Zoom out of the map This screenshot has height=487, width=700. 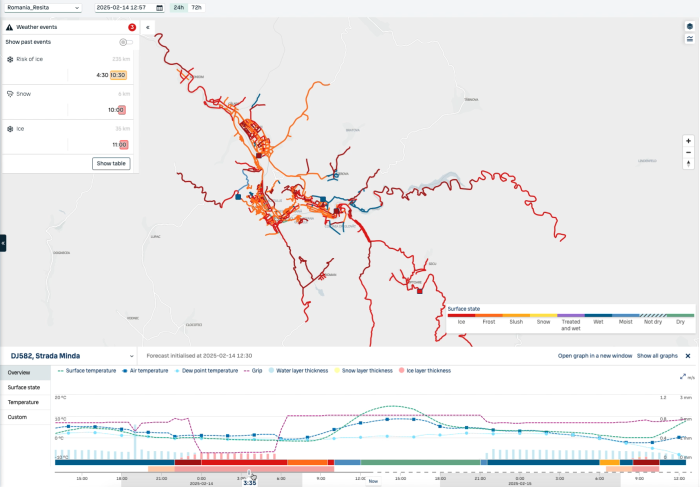tap(689, 152)
